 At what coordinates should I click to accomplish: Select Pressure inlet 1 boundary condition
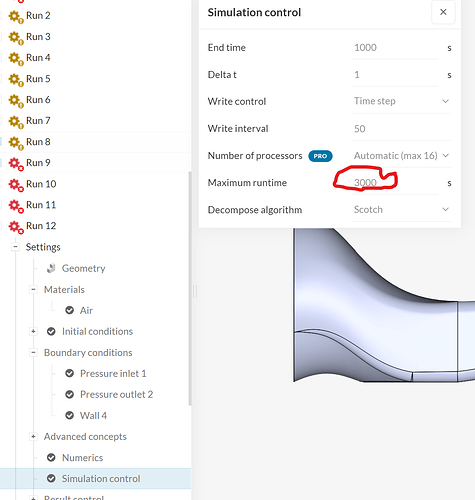pyautogui.click(x=113, y=374)
